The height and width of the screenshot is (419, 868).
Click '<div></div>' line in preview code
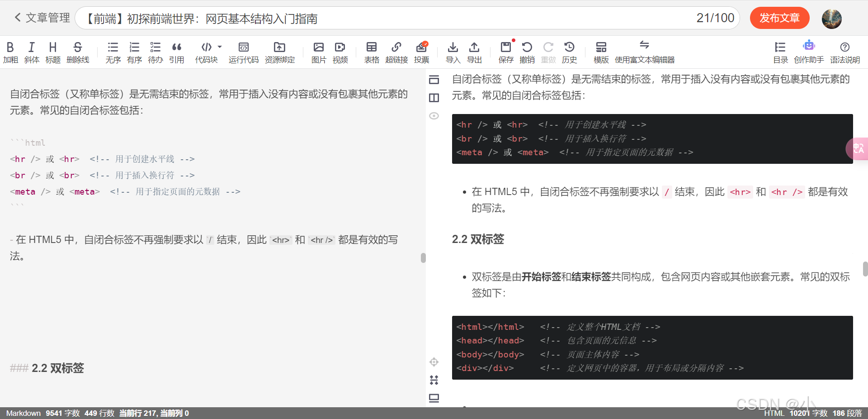pos(600,368)
